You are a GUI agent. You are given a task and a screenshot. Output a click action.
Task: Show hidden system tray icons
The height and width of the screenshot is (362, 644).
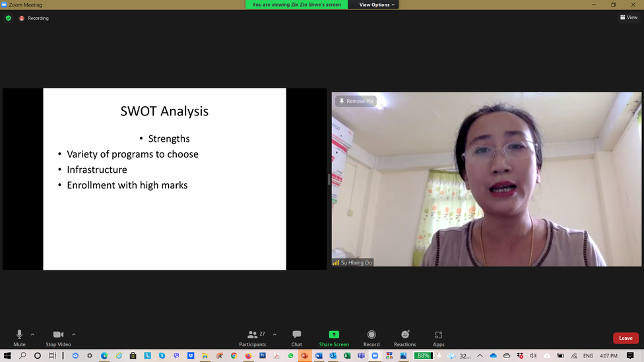(480, 356)
